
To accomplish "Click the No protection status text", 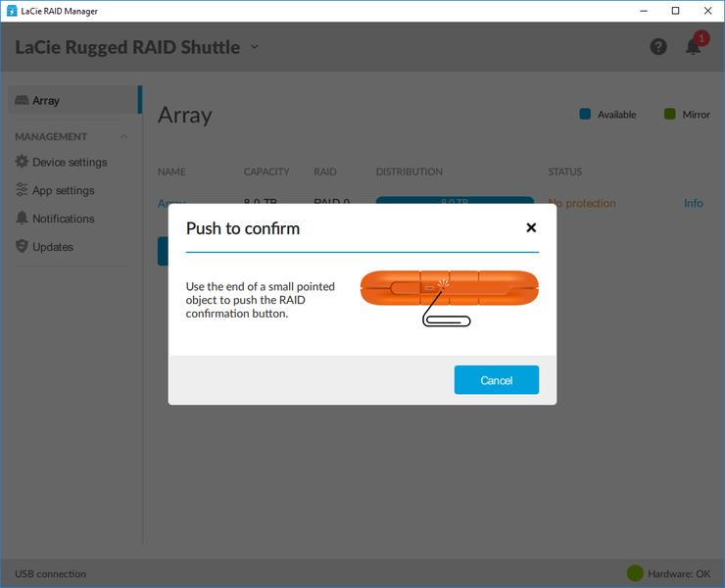I will click(582, 203).
